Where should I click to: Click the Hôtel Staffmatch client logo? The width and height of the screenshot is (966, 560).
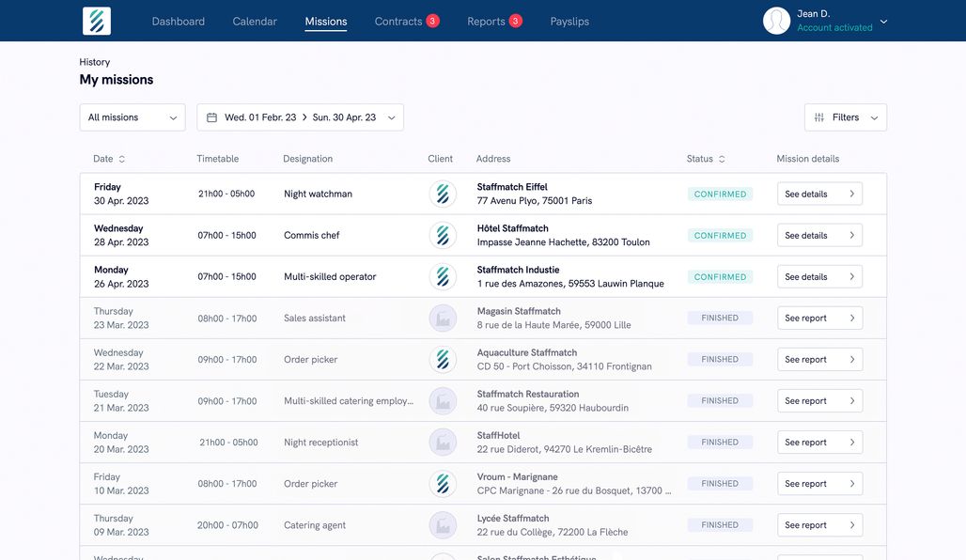coord(443,235)
